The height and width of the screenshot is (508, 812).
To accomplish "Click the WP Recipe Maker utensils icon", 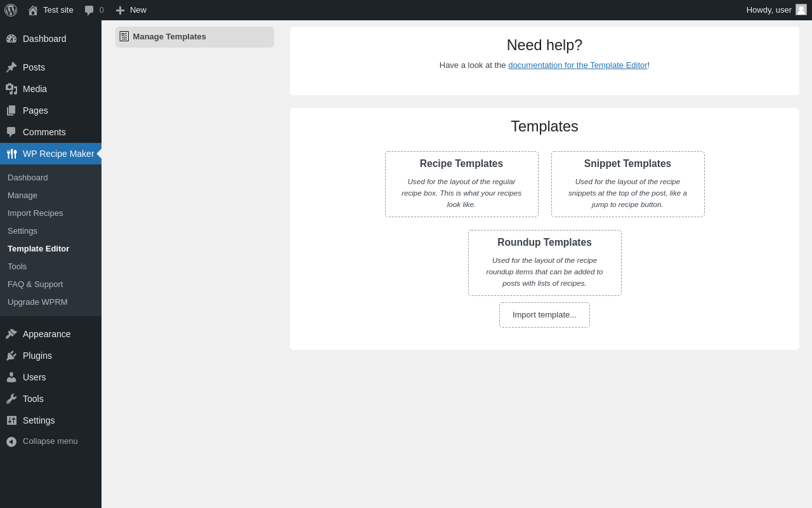I will [11, 154].
